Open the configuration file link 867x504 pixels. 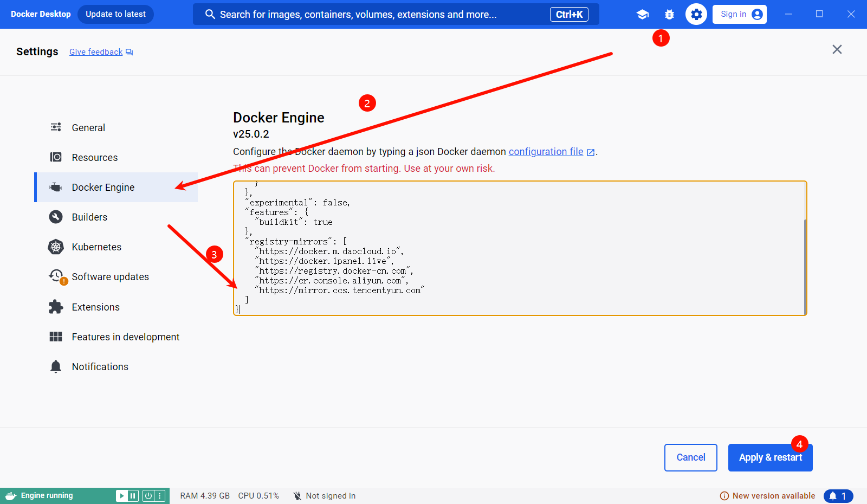[546, 152]
